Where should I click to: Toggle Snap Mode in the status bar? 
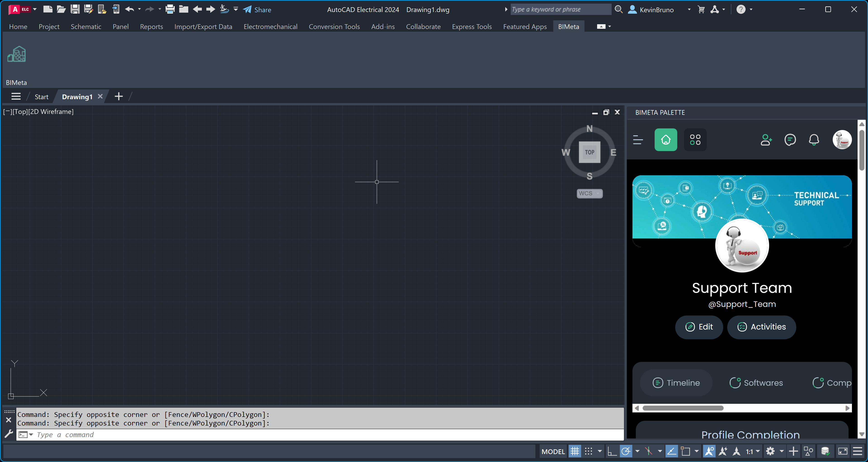coord(588,451)
